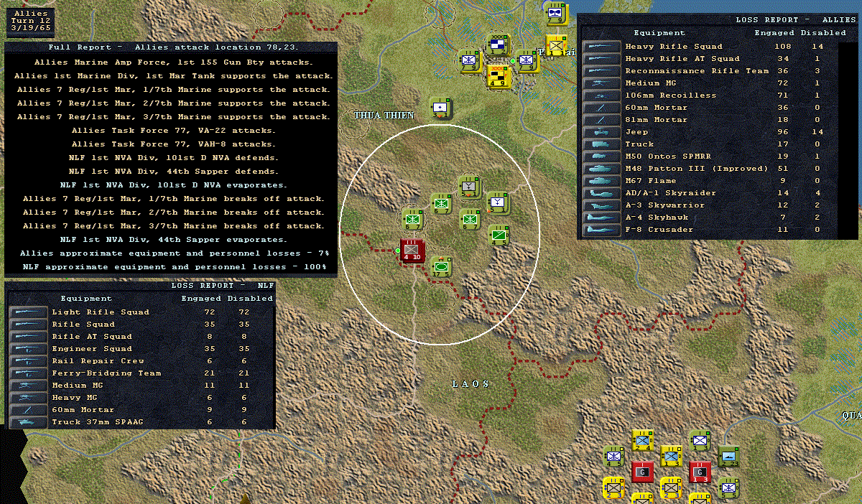The image size is (862, 504).
Task: Select the yellow XXX headquarters unit marked 4 9
Action: pos(498,76)
